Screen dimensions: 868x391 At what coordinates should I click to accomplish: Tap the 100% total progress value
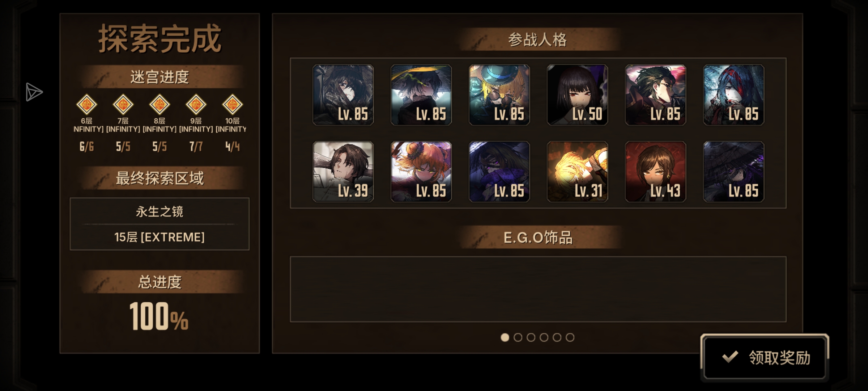point(159,316)
